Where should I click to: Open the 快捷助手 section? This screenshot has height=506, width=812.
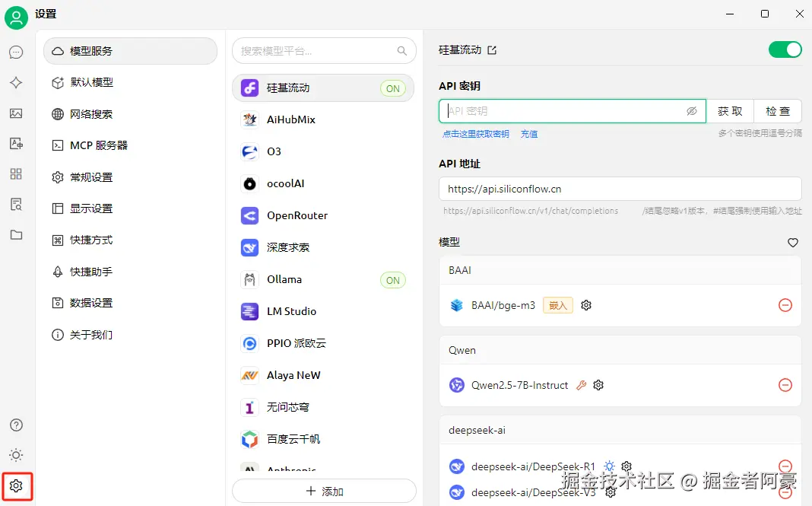(131, 272)
